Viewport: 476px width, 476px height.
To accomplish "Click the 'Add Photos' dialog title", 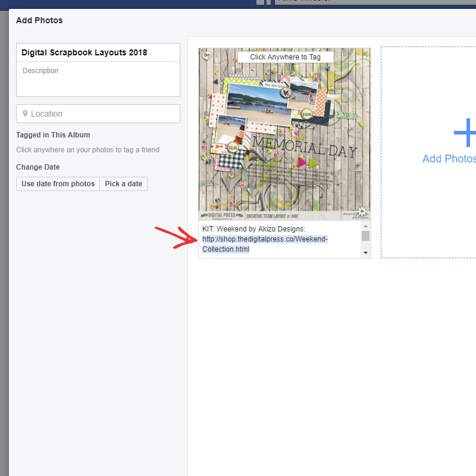I will point(39,20).
